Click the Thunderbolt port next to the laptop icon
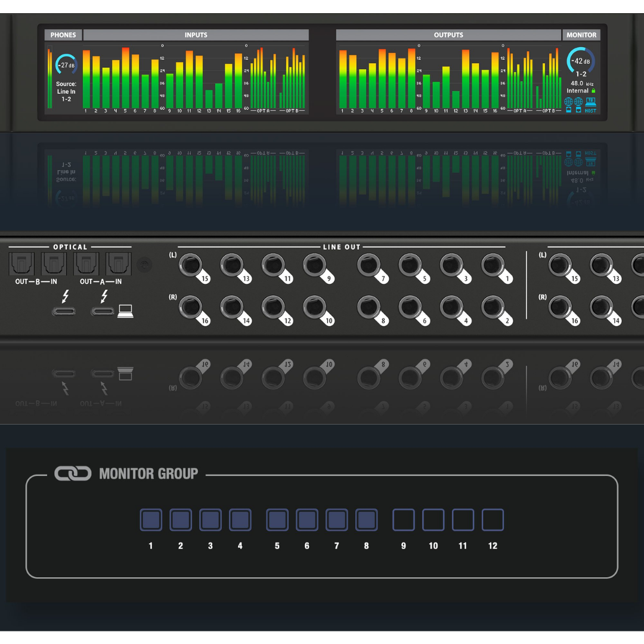Viewport: 644px width, 644px height. [x=103, y=312]
